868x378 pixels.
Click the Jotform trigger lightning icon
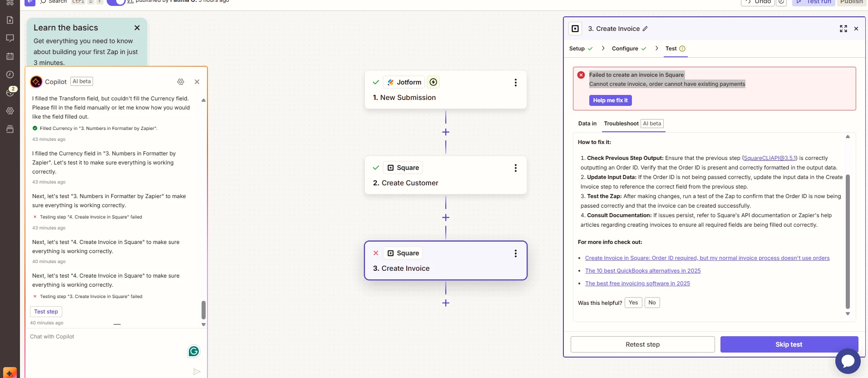(434, 82)
